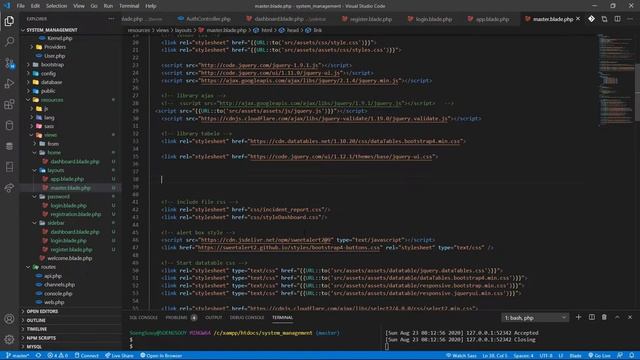The height and width of the screenshot is (360, 640).
Task: Click Go Live in status bar
Action: (599, 356)
